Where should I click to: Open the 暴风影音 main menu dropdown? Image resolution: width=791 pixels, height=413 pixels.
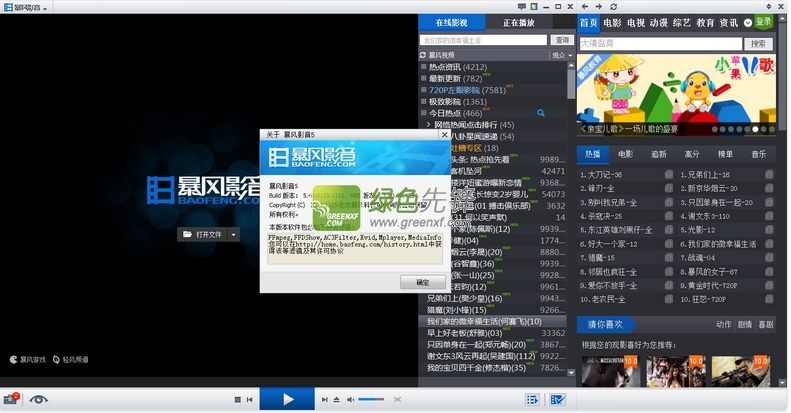(x=25, y=7)
